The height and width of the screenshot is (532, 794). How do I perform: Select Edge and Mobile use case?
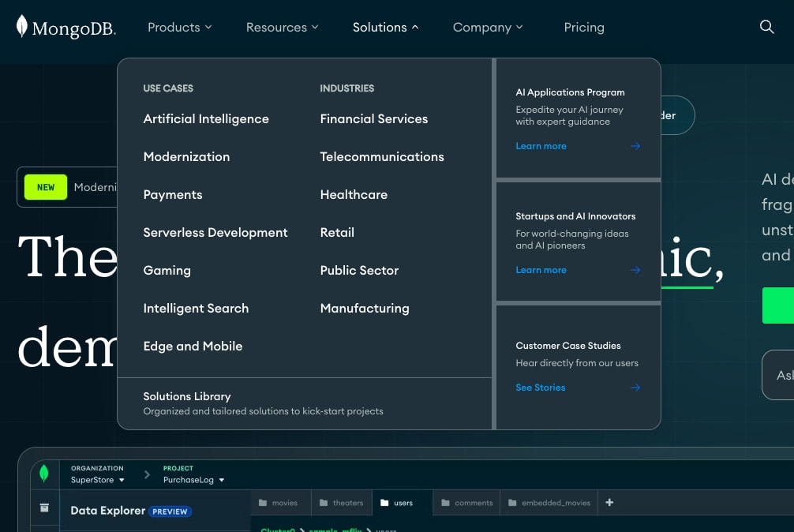[193, 347]
